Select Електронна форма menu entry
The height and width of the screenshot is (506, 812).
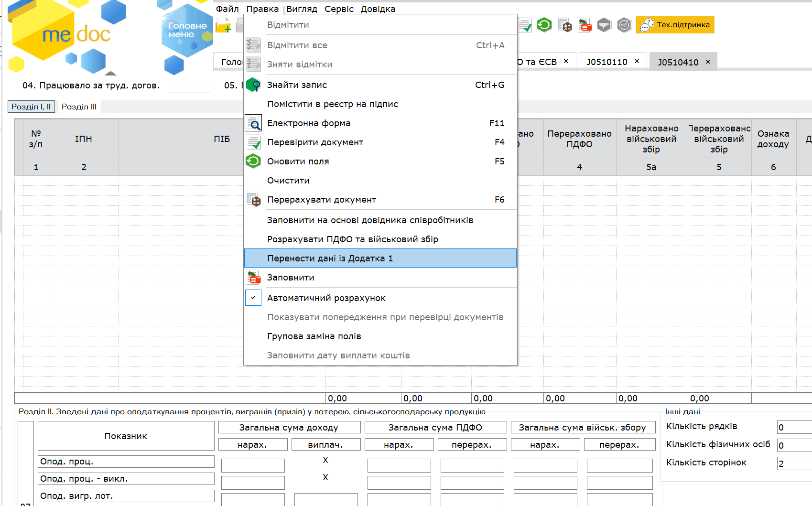[x=308, y=123]
